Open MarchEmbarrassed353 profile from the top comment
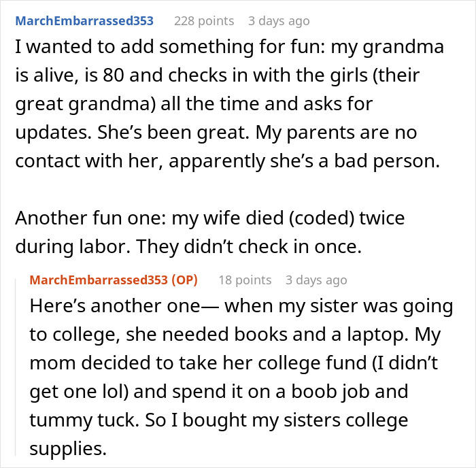The image size is (476, 468). pyautogui.click(x=84, y=20)
